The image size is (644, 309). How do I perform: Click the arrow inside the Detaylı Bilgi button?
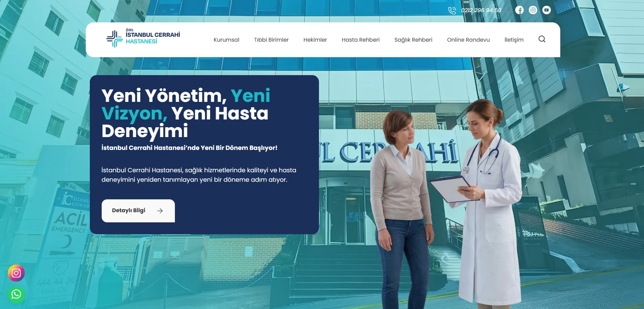click(160, 211)
